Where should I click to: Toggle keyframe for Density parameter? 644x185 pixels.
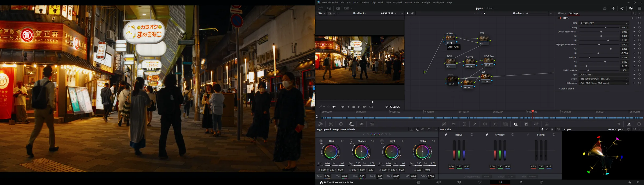[634, 27]
